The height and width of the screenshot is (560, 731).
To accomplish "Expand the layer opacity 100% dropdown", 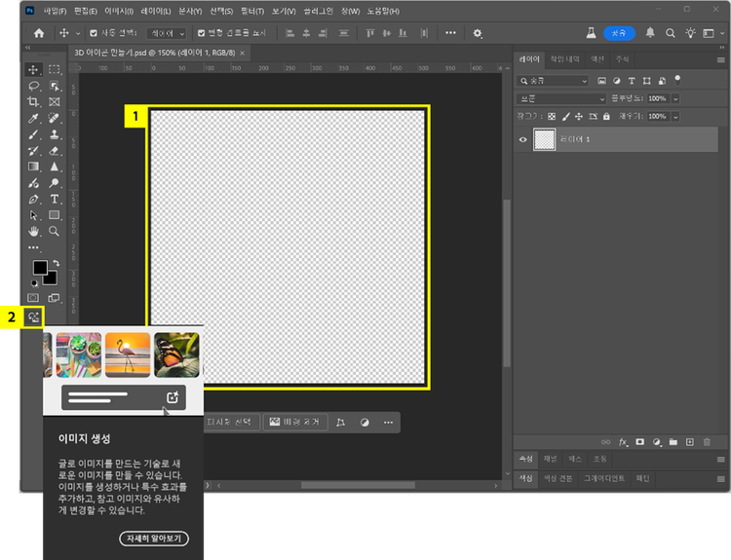I will (x=675, y=98).
